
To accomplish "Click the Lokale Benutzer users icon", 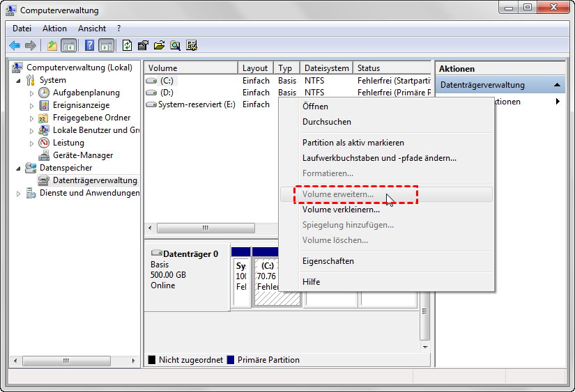I will click(44, 130).
